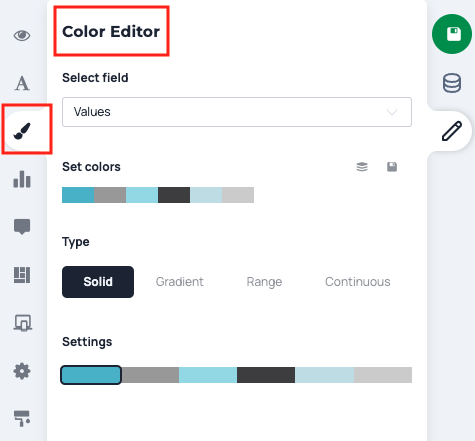The width and height of the screenshot is (475, 441).
Task: Save palette with small disk icon
Action: click(392, 167)
